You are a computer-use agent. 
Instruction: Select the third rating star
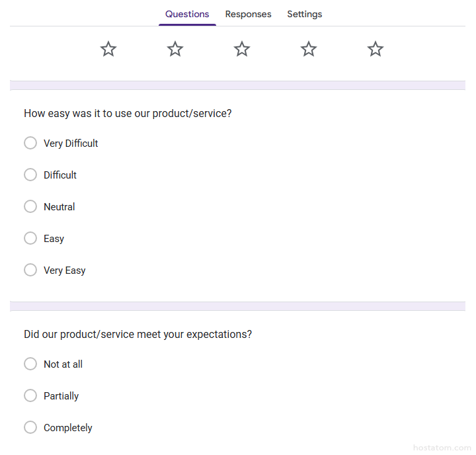pos(242,49)
